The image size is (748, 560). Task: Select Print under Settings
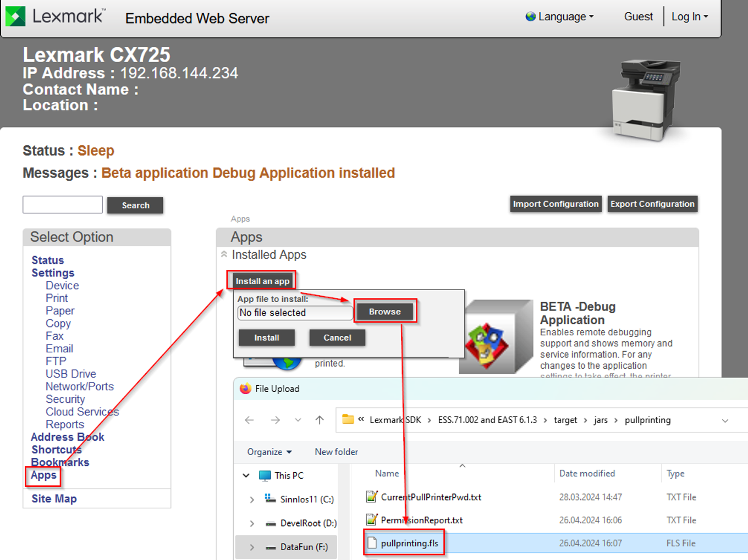[x=57, y=298]
